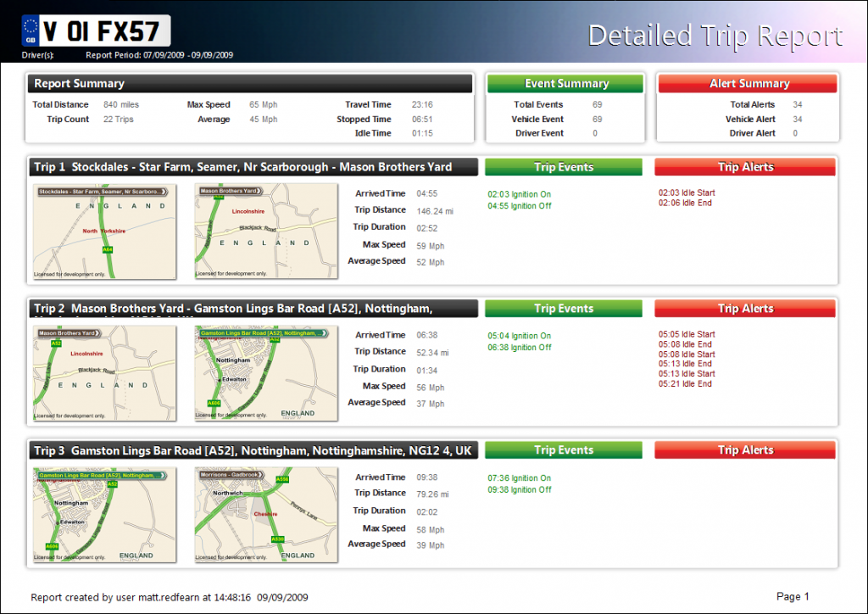Screen dimensions: 868x614
Task: Open Trip 1 Mason Brothers Yard destination map
Action: [x=266, y=232]
